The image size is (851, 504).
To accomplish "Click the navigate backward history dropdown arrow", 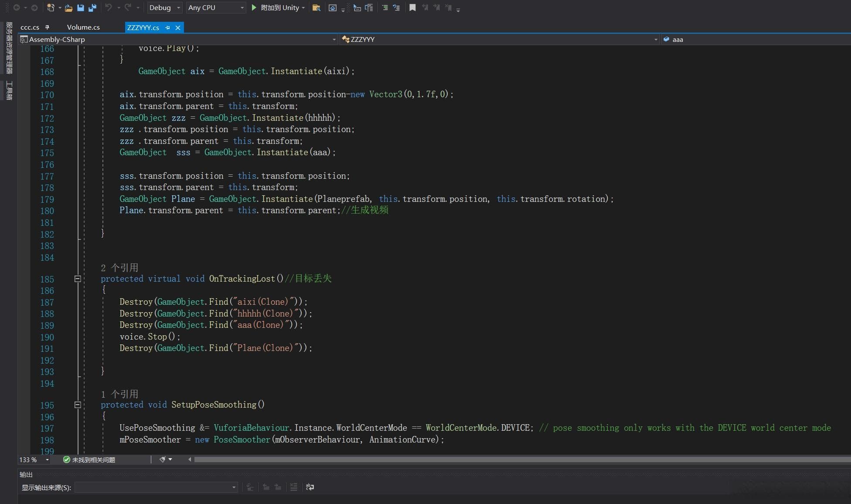I will [25, 8].
